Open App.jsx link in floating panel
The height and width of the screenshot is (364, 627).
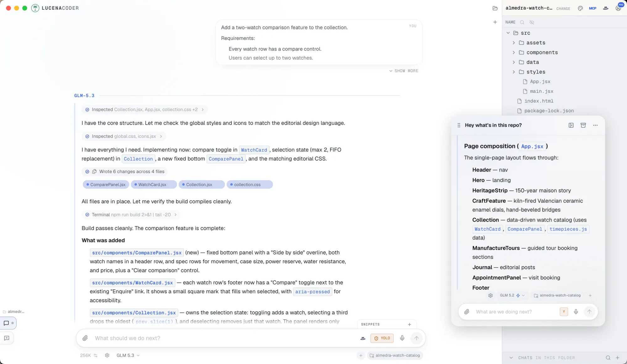point(532,146)
